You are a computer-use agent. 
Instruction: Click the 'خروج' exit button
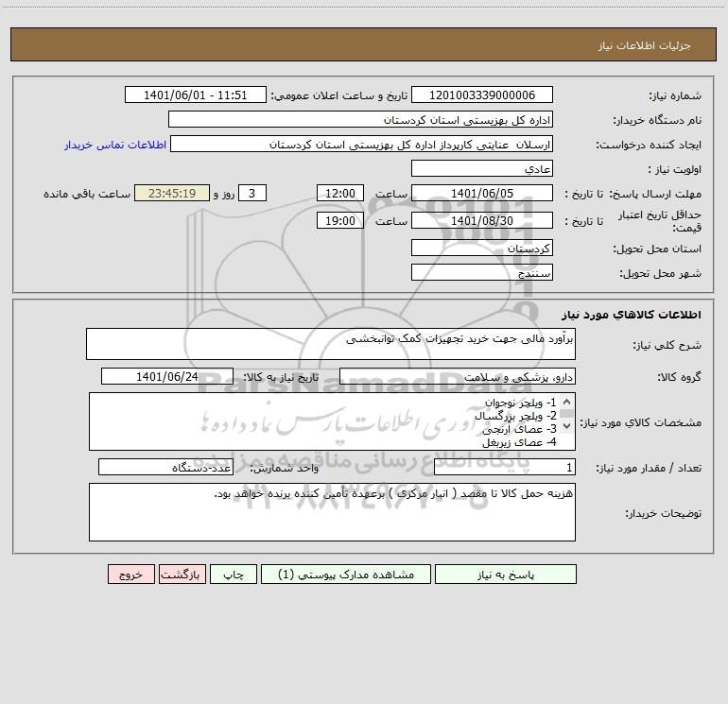(130, 575)
